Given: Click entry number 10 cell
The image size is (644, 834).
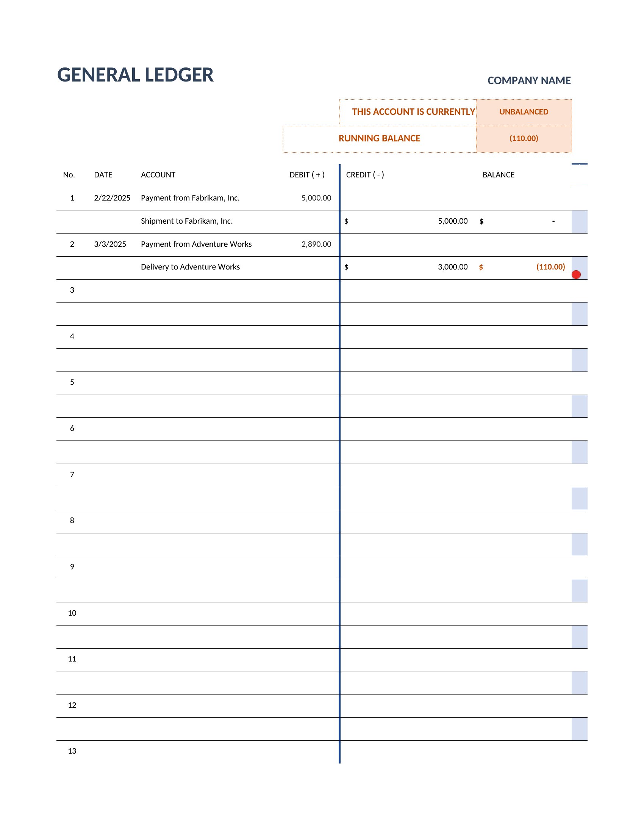Looking at the screenshot, I should [72, 613].
